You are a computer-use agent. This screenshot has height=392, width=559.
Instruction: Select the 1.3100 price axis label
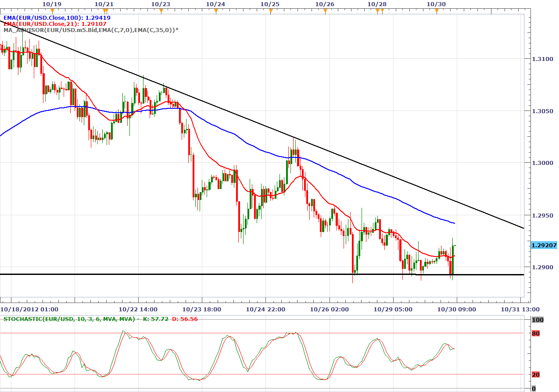tap(542, 58)
